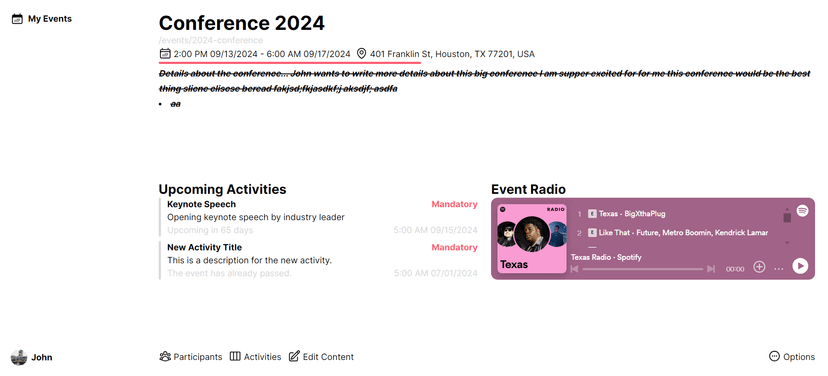This screenshot has width=828, height=376.
Task: Open the Options menu
Action: [x=792, y=356]
